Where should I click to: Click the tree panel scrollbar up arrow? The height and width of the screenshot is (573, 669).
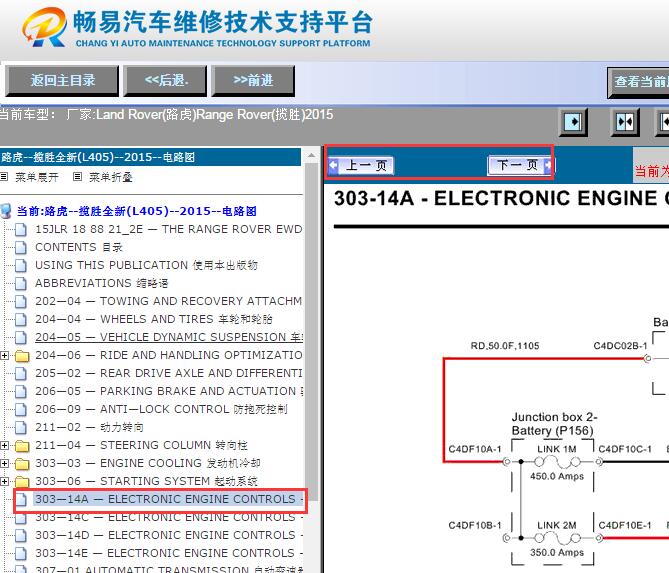[311, 156]
